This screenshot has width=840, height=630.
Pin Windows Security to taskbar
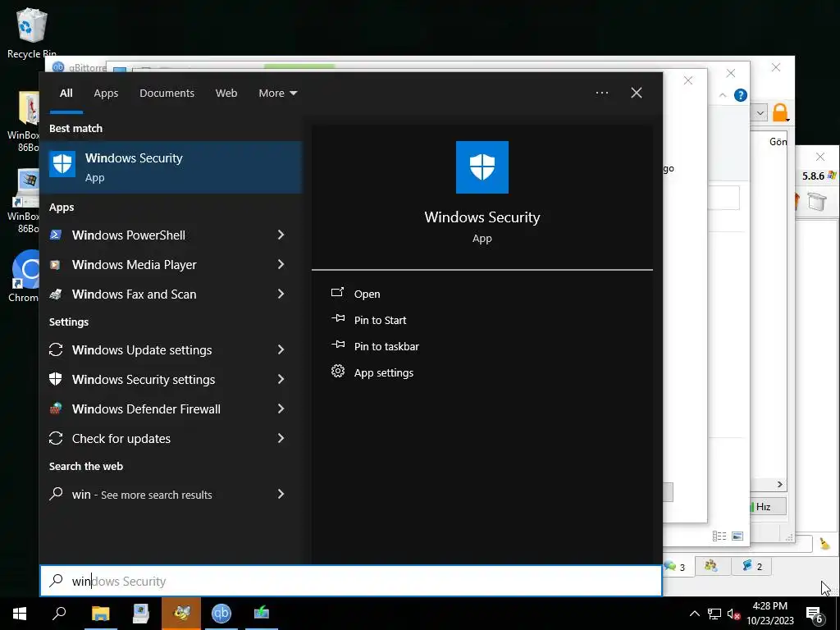375,346
